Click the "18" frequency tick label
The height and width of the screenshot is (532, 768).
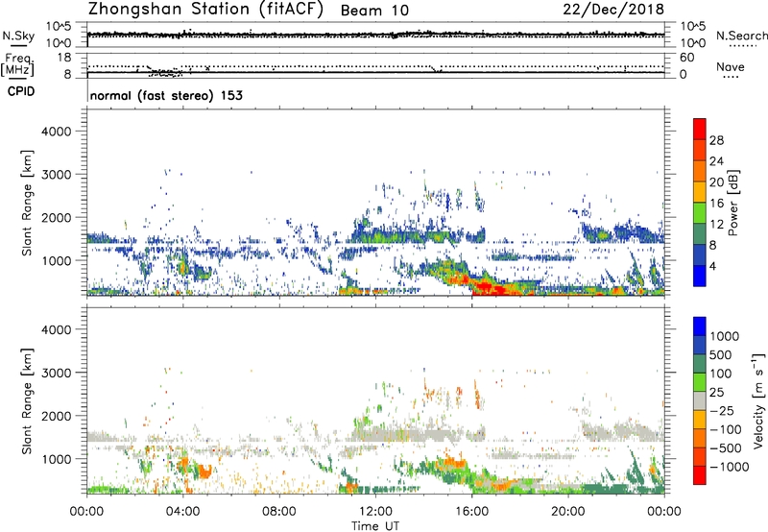coord(64,58)
